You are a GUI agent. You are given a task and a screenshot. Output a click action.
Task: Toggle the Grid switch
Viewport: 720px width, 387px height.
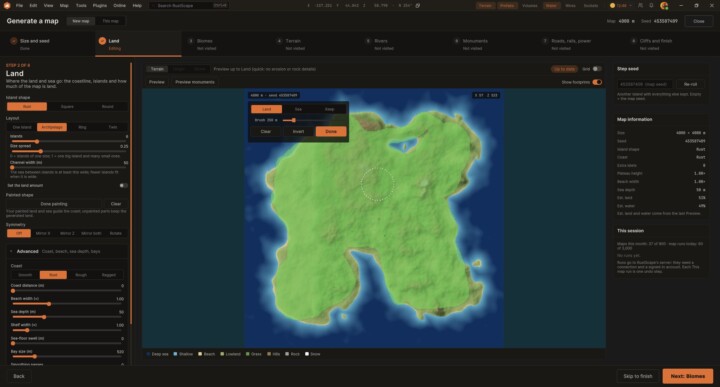coord(596,69)
